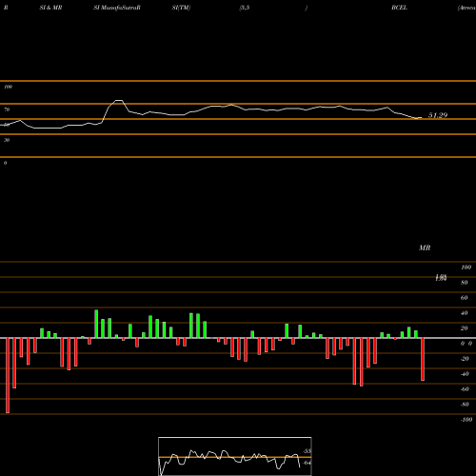476x476 pixels.
Task: Open the boxed mini oscillator thumbnail chart
Action: point(235,456)
